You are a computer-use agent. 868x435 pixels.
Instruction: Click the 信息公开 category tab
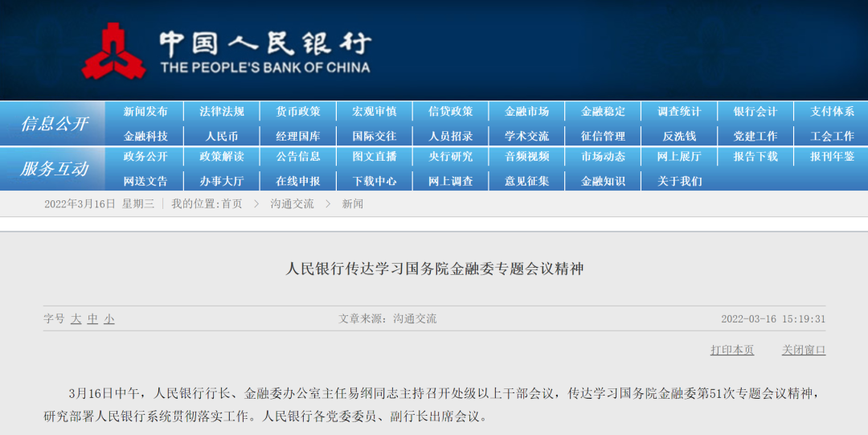[53, 124]
